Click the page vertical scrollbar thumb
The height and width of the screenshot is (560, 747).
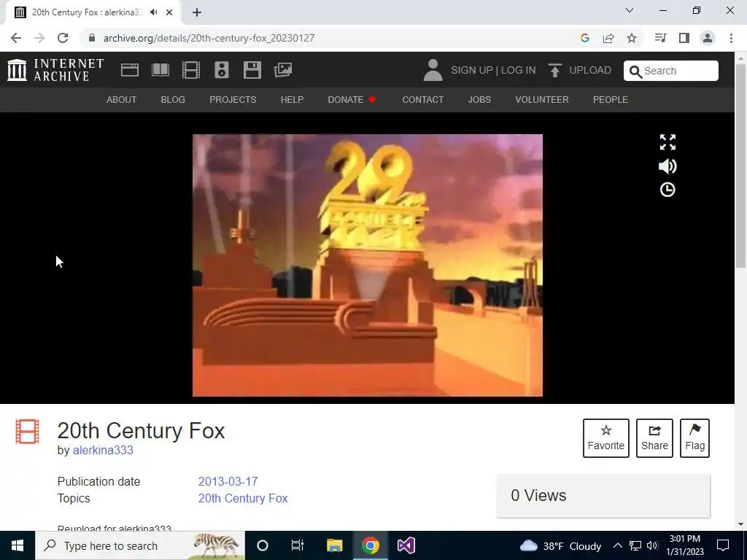741,166
